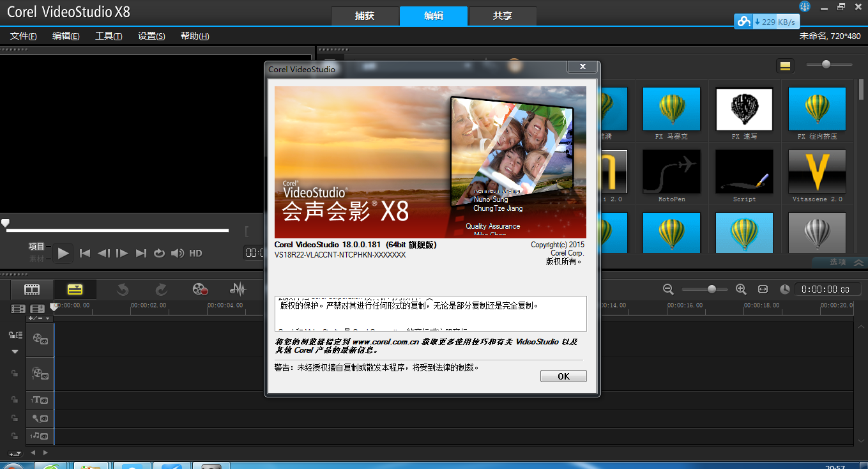The height and width of the screenshot is (469, 868).
Task: Switch to Timeline view
Action: 75,289
